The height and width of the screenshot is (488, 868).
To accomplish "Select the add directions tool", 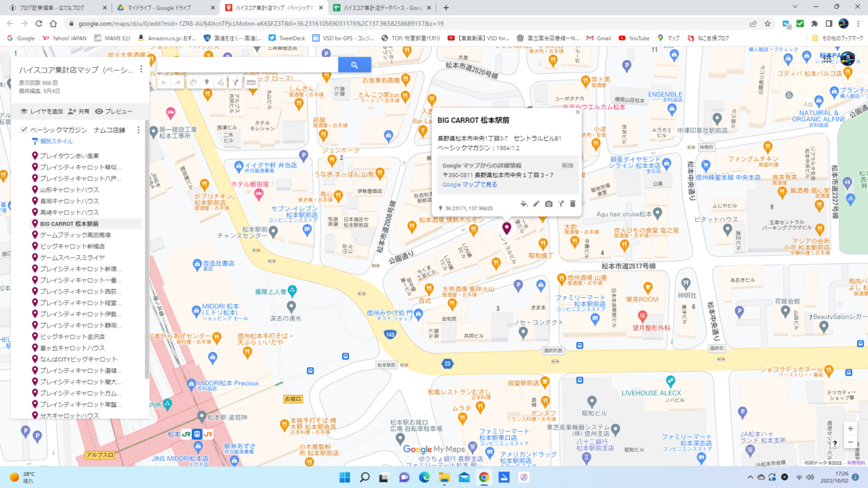I will [236, 83].
